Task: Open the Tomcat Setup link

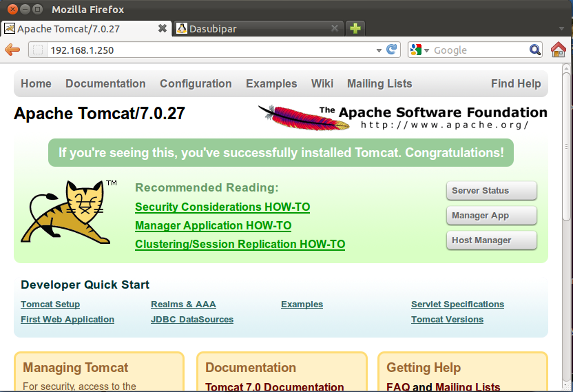Action: click(50, 305)
